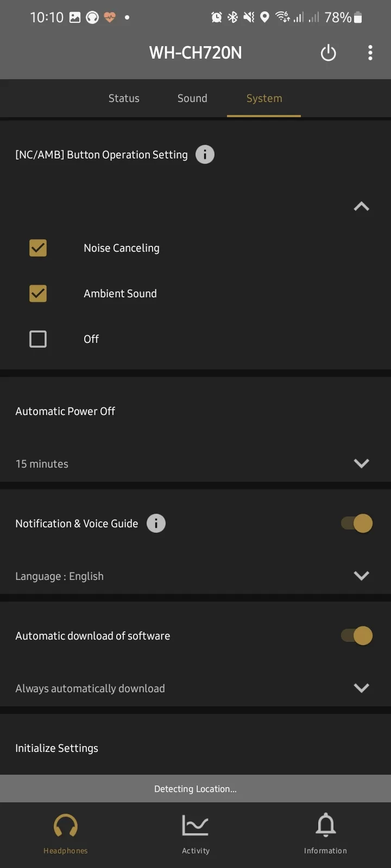391x868 pixels.
Task: Uncheck the Ambient Sound checkbox
Action: tap(38, 293)
